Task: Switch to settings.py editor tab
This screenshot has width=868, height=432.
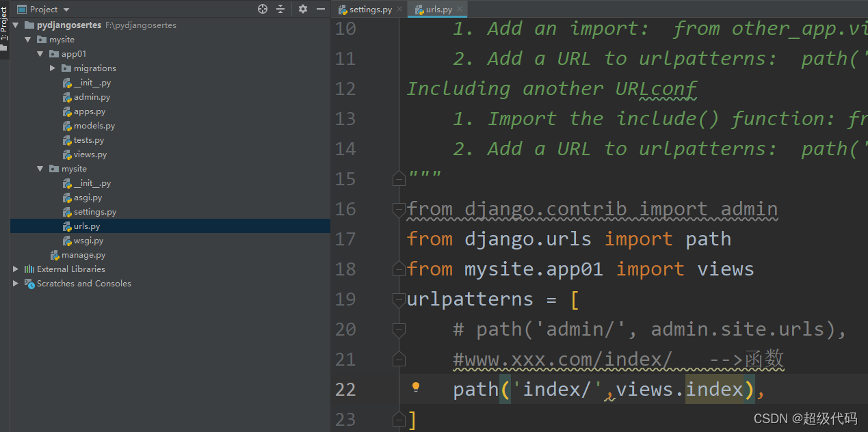Action: click(x=370, y=10)
